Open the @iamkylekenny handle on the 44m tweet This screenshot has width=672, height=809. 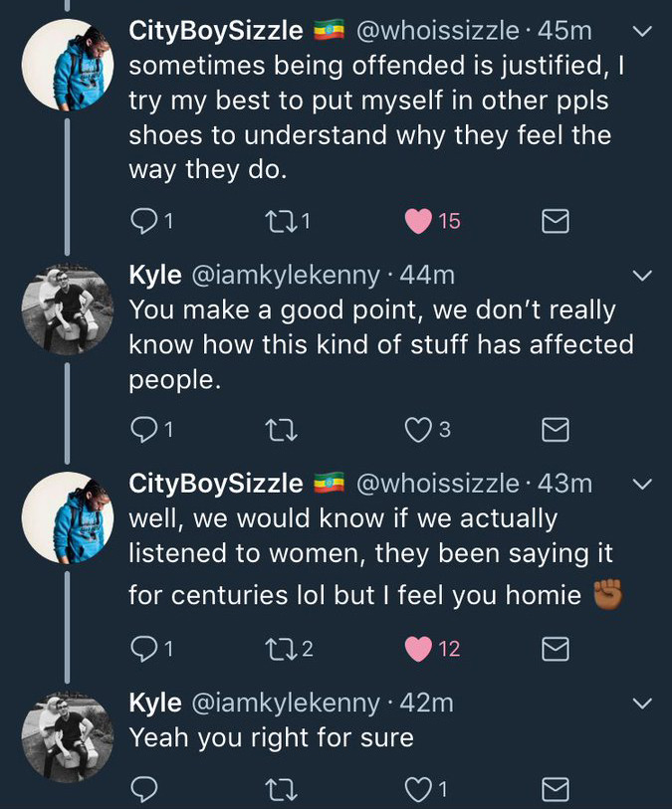285,275
